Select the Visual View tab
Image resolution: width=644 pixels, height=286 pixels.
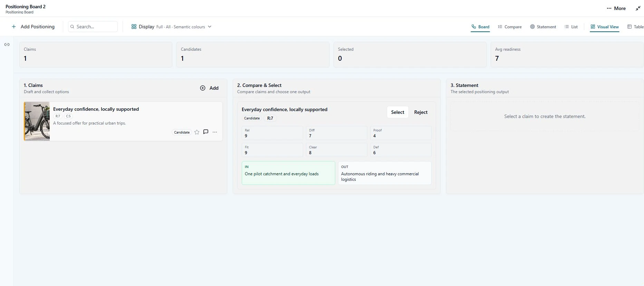(x=605, y=27)
